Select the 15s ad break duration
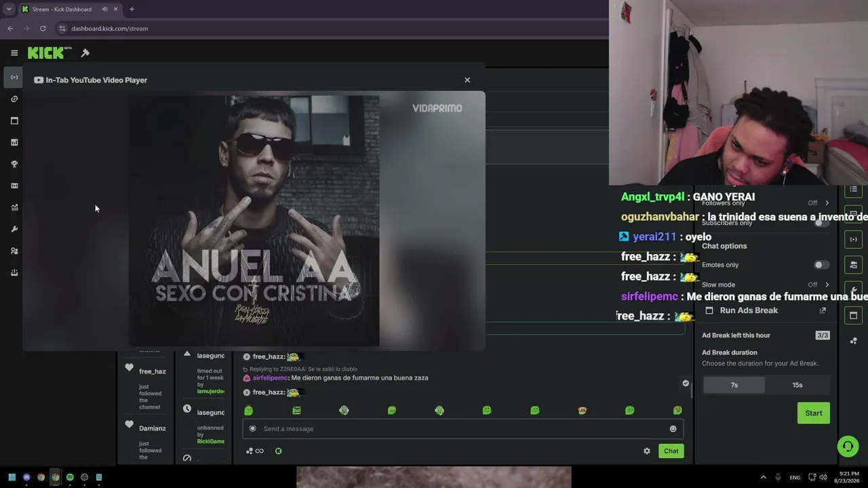The image size is (868, 488). click(x=797, y=385)
